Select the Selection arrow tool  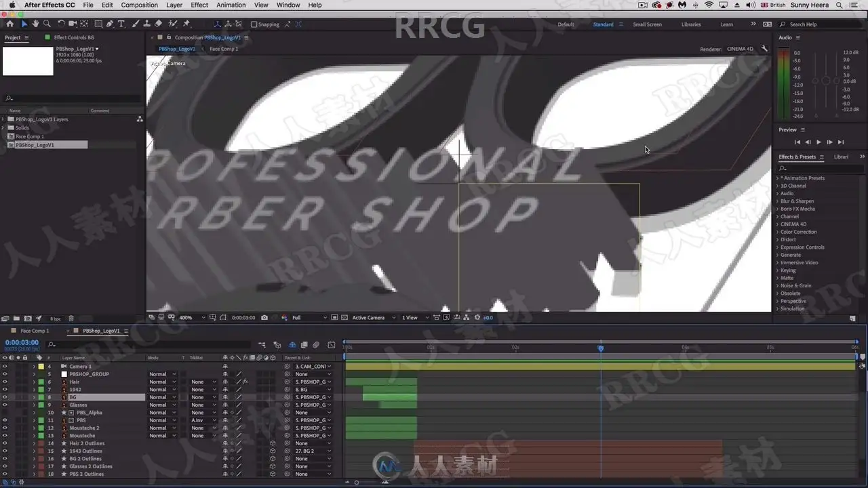[x=24, y=24]
